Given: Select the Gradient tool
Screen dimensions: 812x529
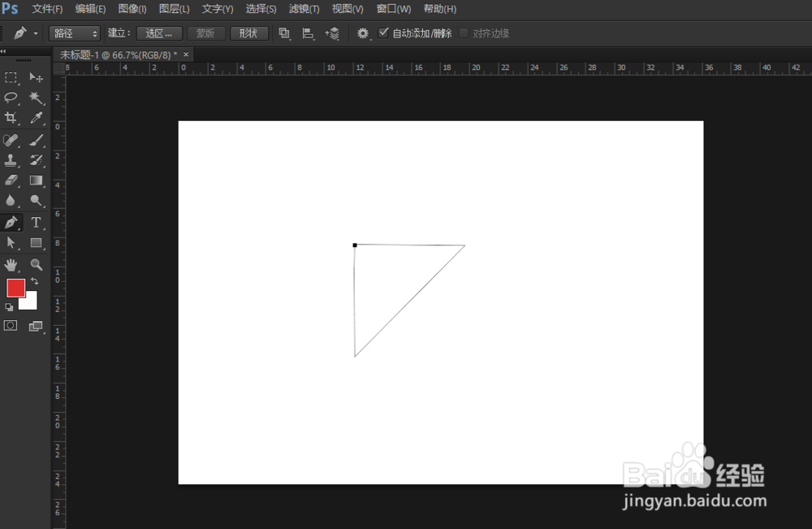Looking at the screenshot, I should [36, 180].
